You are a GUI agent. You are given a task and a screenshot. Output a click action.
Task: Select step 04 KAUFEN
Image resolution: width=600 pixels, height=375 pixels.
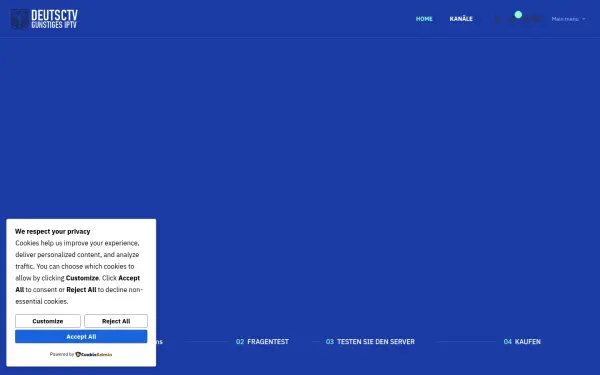tap(522, 342)
